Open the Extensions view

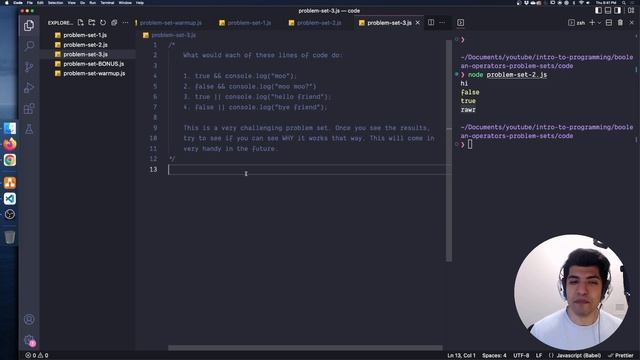tap(29, 109)
